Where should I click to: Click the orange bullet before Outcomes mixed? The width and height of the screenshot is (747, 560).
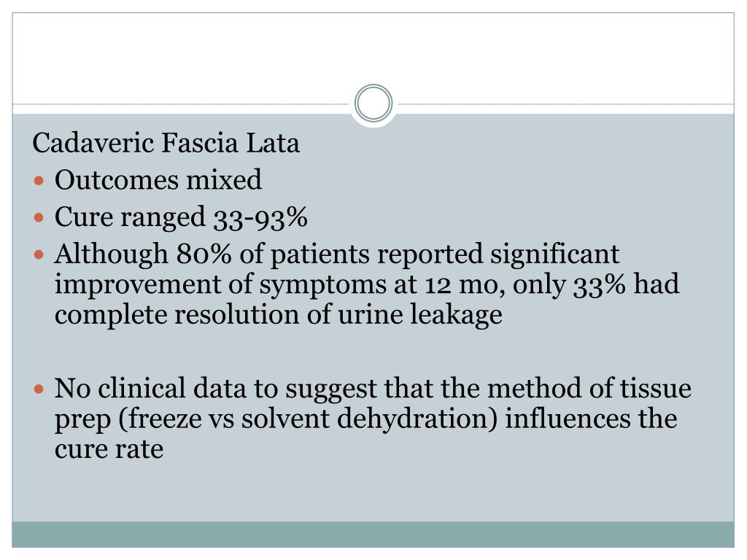tap(39, 181)
